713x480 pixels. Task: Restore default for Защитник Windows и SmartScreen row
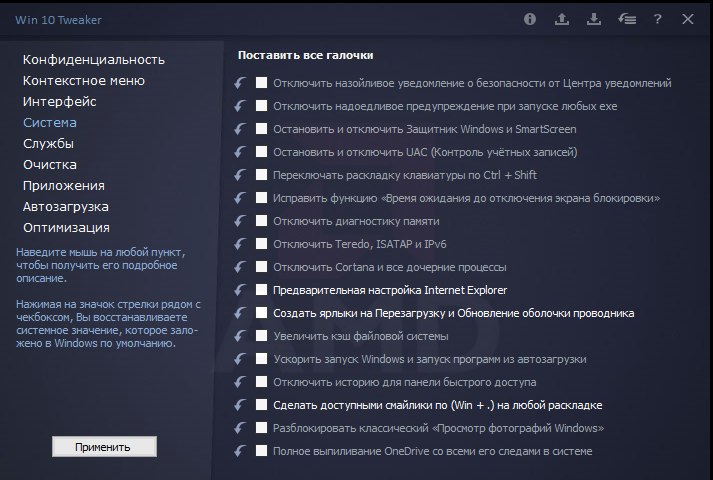(240, 129)
